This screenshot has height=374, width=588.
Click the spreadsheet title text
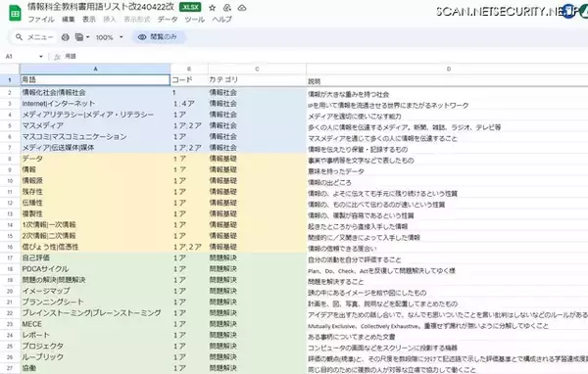click(x=101, y=7)
